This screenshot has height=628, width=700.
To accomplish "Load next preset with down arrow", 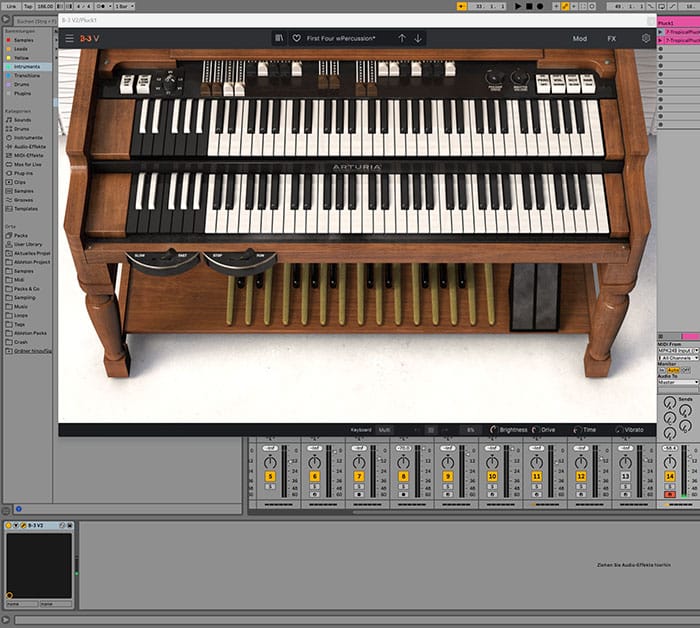I will tap(418, 38).
